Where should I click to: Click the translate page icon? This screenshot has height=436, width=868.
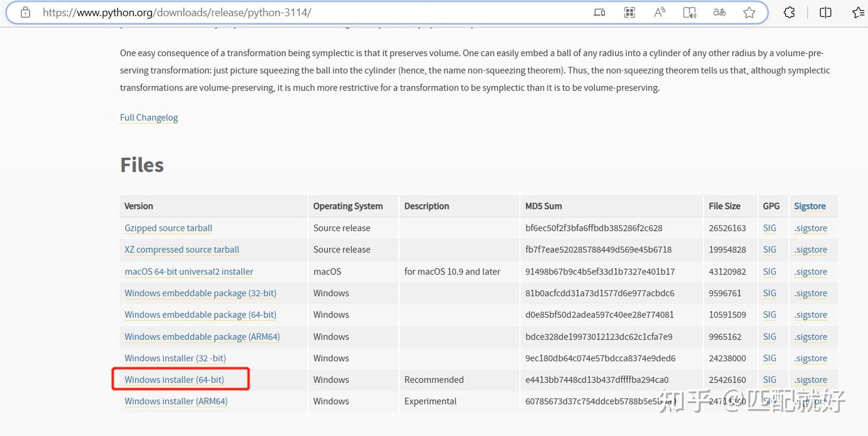(719, 12)
